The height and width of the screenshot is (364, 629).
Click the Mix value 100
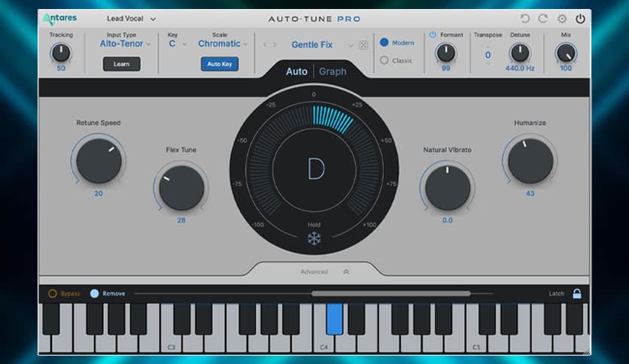[x=566, y=68]
